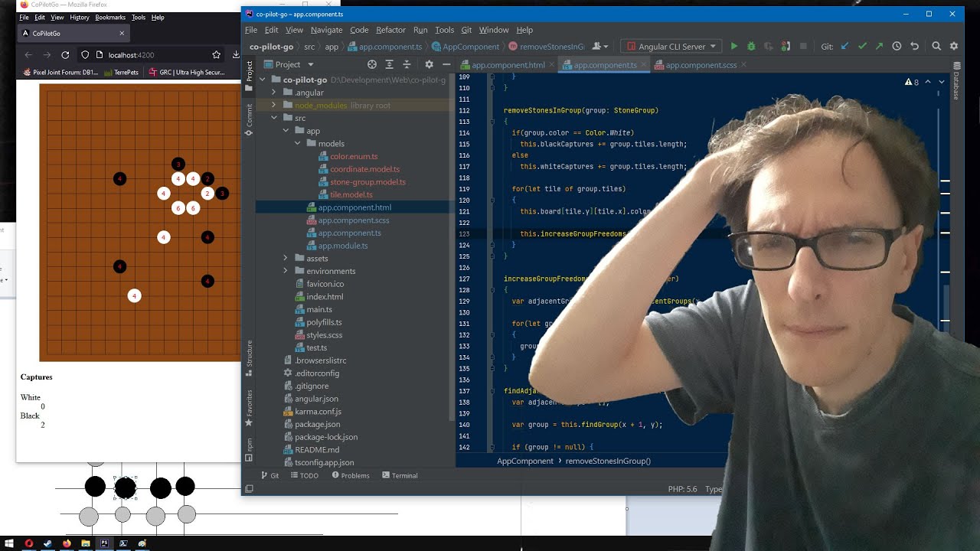This screenshot has width=980, height=551.
Task: Start debugging with the bug icon
Action: click(751, 47)
